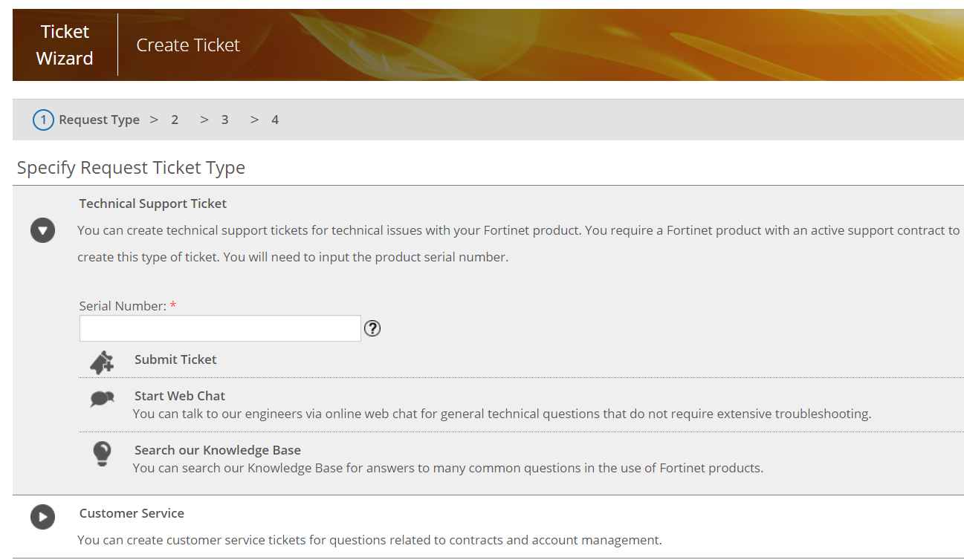Click the Serial Number field label
The height and width of the screenshot is (560, 964).
pos(123,306)
